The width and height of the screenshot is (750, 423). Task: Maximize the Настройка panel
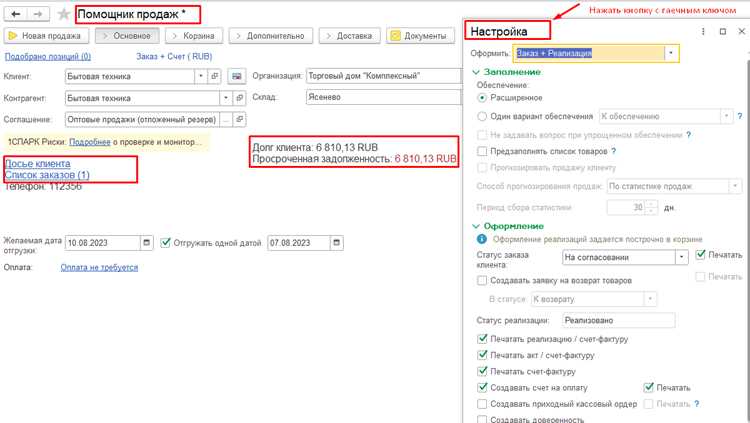[723, 31]
